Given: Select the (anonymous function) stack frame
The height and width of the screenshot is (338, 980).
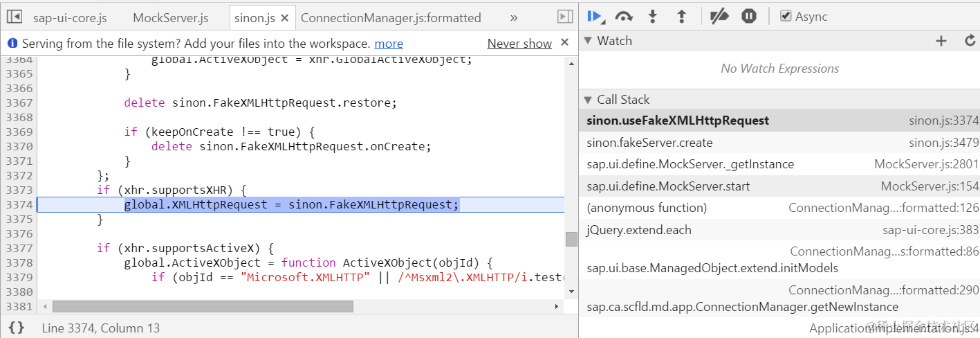Looking at the screenshot, I should (779, 208).
